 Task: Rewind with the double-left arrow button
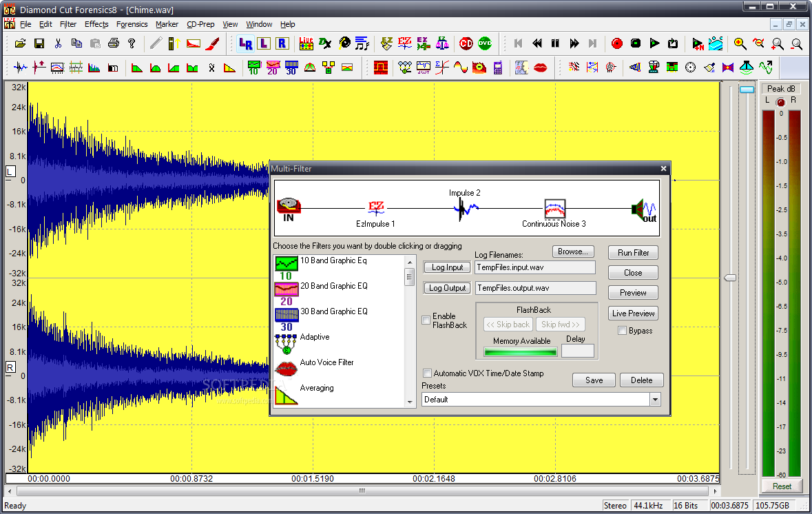[537, 43]
